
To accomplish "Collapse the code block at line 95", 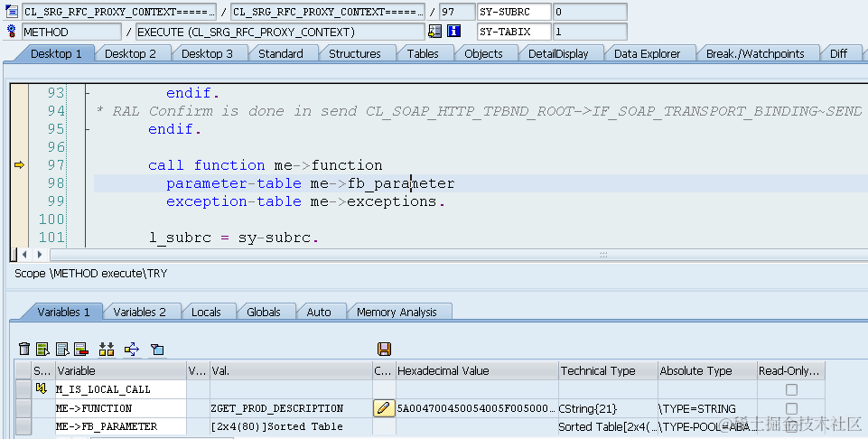I will (88, 129).
